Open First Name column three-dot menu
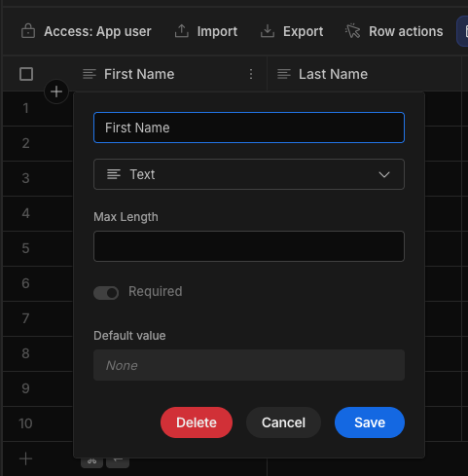This screenshot has height=476, width=468. [251, 74]
